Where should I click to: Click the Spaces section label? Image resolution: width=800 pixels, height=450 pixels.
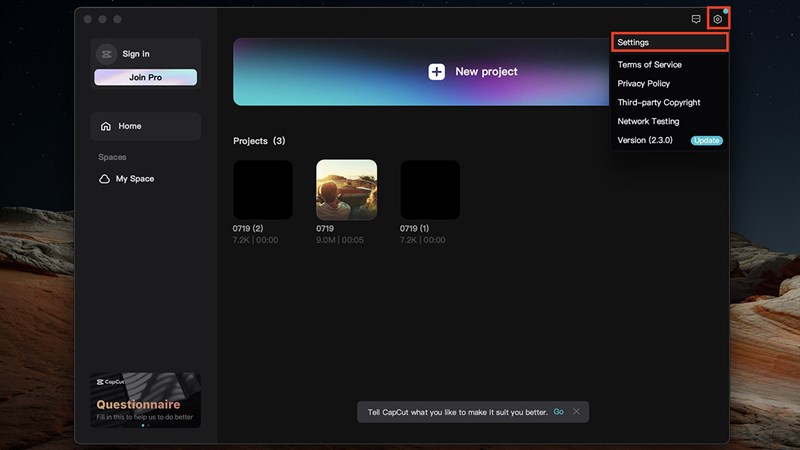tap(112, 157)
